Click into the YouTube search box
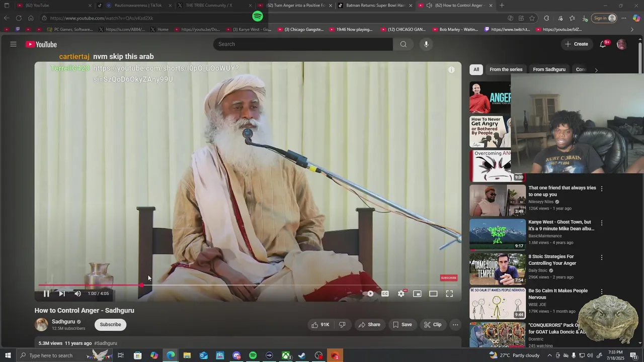Image resolution: width=644 pixels, height=362 pixels. (x=303, y=44)
